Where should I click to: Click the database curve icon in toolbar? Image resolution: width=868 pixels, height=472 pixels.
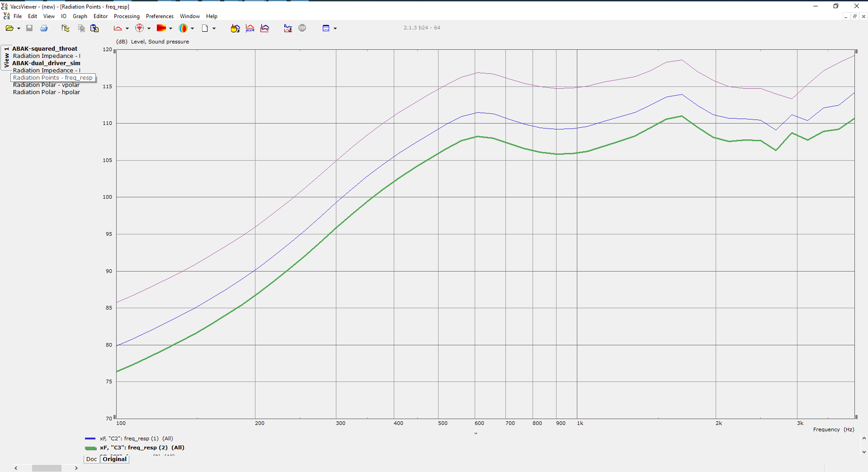coord(235,28)
